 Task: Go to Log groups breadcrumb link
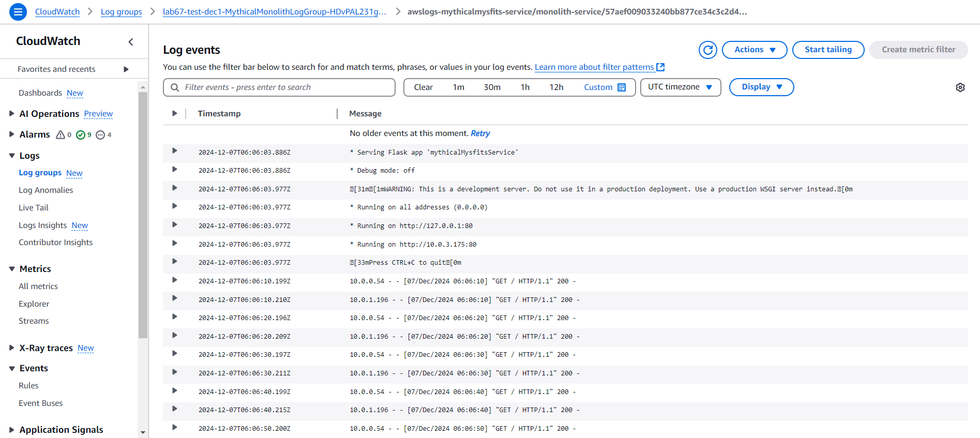pyautogui.click(x=122, y=12)
